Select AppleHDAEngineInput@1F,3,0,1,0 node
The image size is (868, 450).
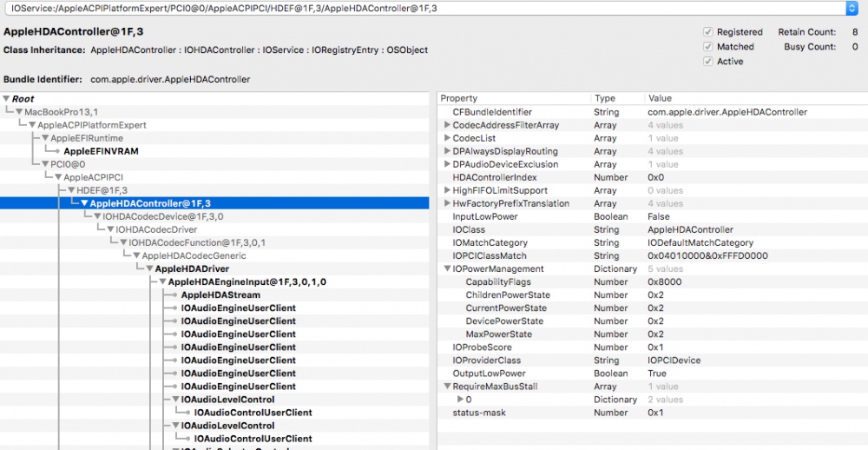tap(247, 281)
